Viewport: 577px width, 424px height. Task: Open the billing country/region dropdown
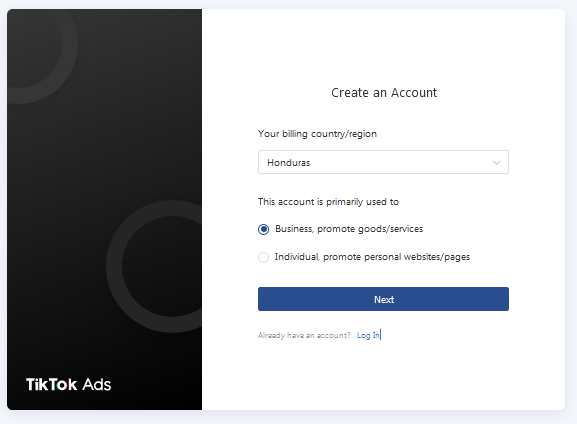(x=383, y=162)
